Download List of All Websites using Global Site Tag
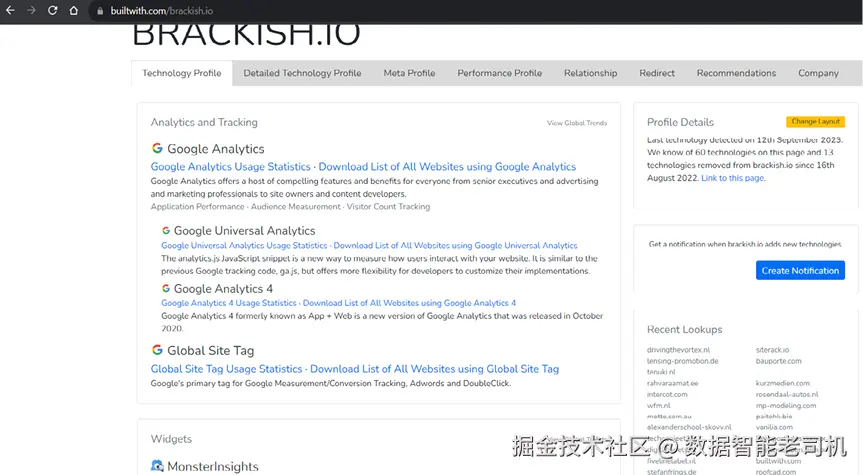863x475 pixels. (434, 369)
